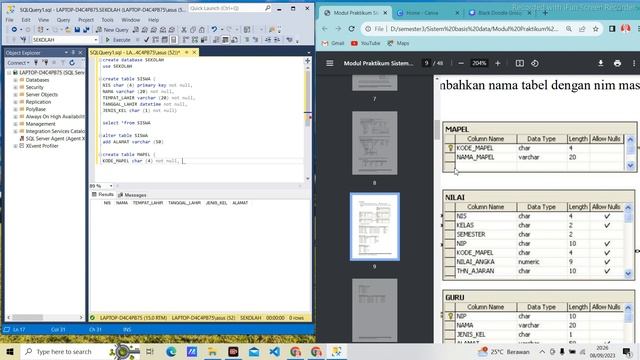Click Disconnect plug icon in Object Explorer
The height and width of the screenshot is (360, 640).
coord(45,63)
